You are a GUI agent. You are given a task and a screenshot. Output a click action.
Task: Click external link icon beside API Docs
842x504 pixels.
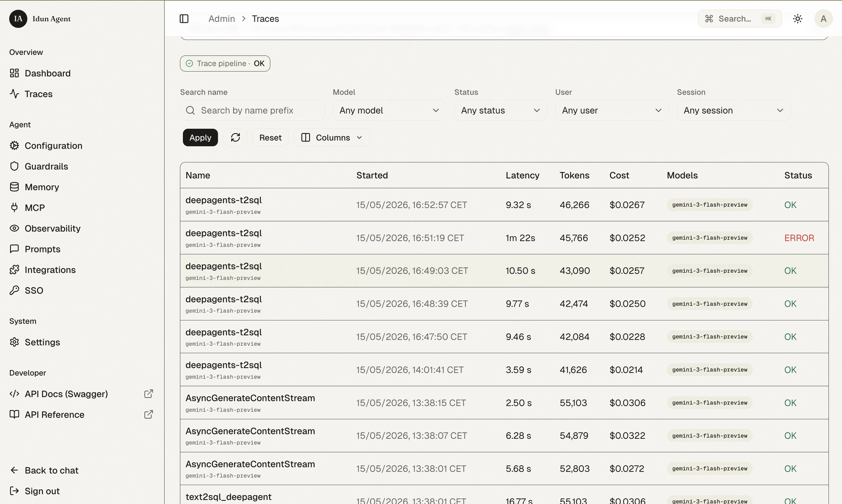[148, 394]
